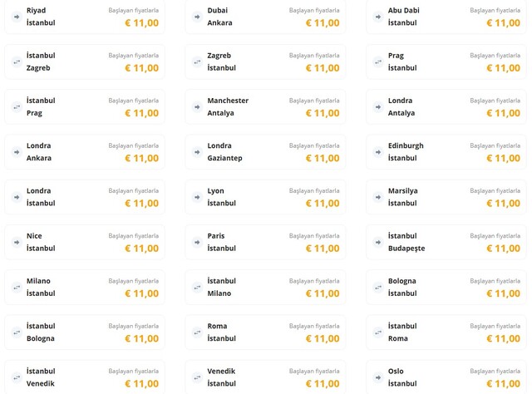Screen dimensions: 532x394
Task: Click the arrow icon on the Edinburgh–İstanbul card
Action: click(x=378, y=152)
